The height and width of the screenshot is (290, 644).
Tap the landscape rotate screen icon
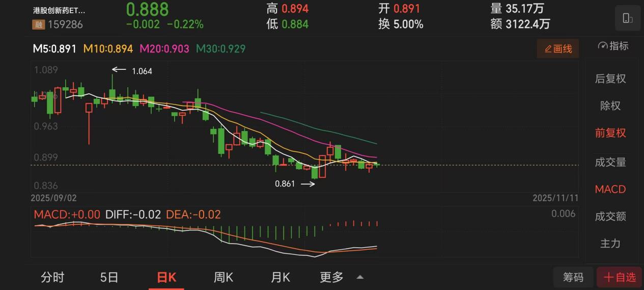pyautogui.click(x=627, y=19)
